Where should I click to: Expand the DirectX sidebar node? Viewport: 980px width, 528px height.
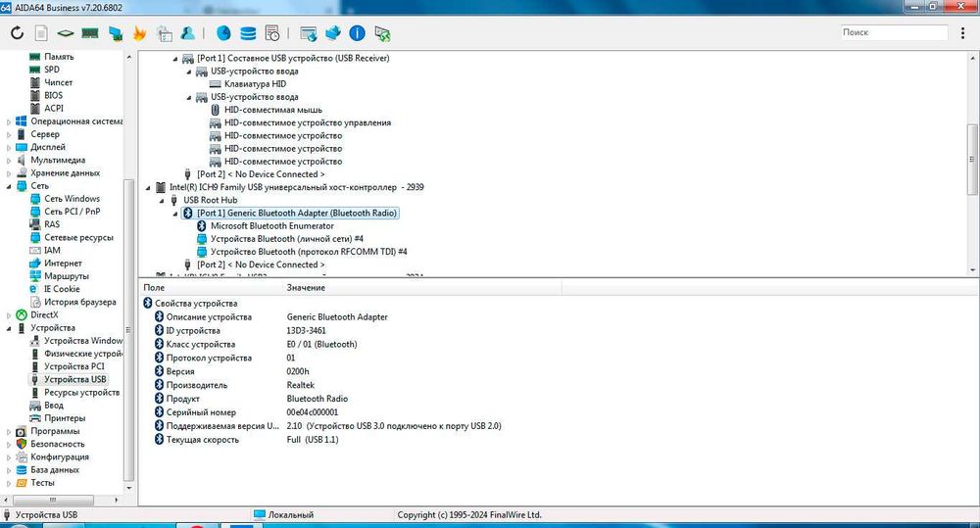click(9, 314)
